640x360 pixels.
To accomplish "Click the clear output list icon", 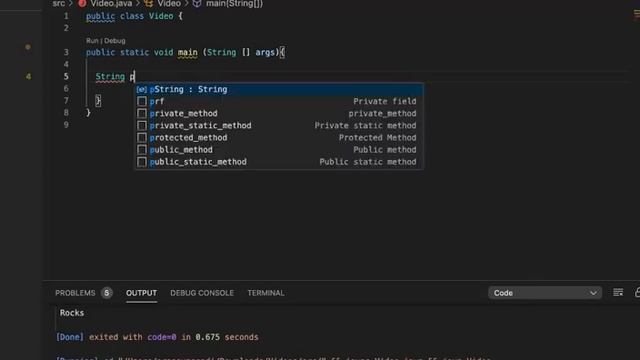I will pos(618,293).
